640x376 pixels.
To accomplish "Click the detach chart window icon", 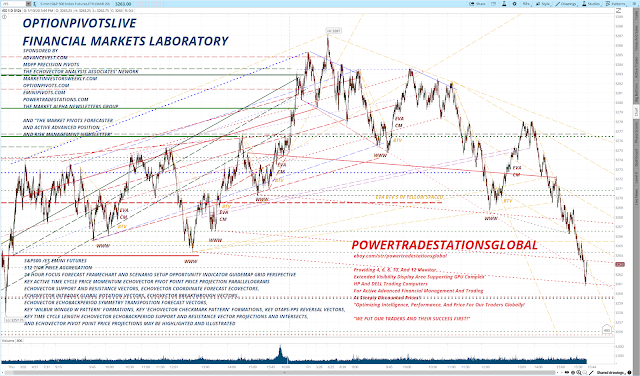I will pyautogui.click(x=493, y=4).
